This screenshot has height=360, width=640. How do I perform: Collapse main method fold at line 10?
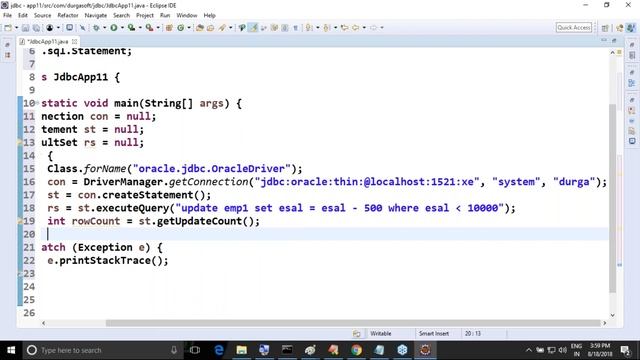point(38,103)
